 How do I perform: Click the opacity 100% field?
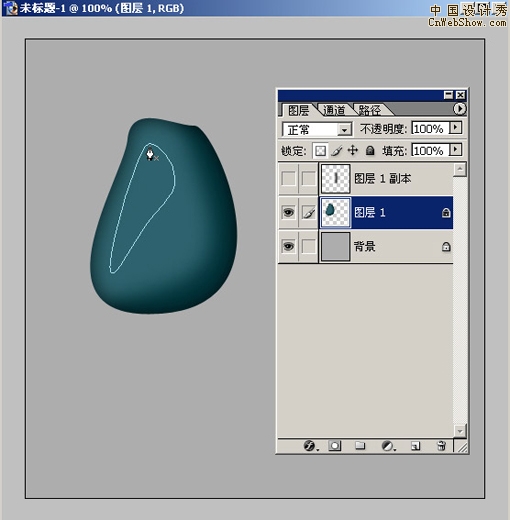tap(430, 128)
